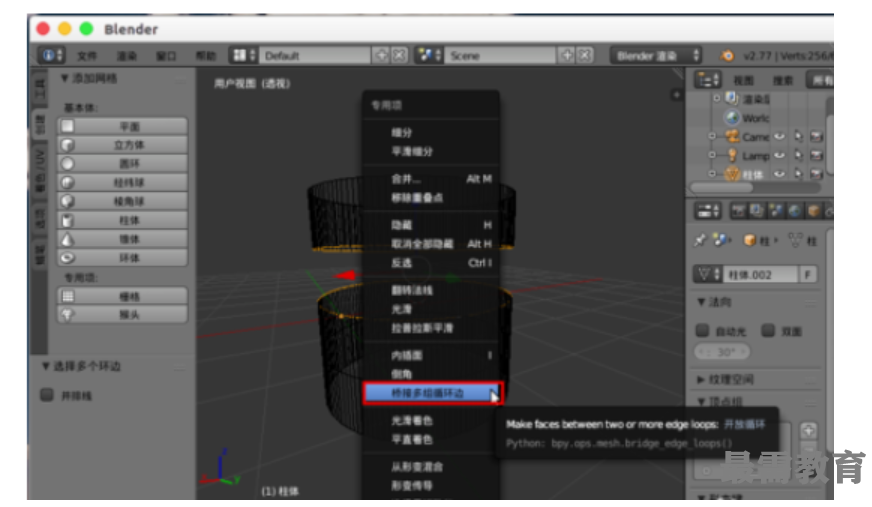The width and height of the screenshot is (872, 507).
Task: Edit the Default screen layout name field
Action: click(315, 56)
